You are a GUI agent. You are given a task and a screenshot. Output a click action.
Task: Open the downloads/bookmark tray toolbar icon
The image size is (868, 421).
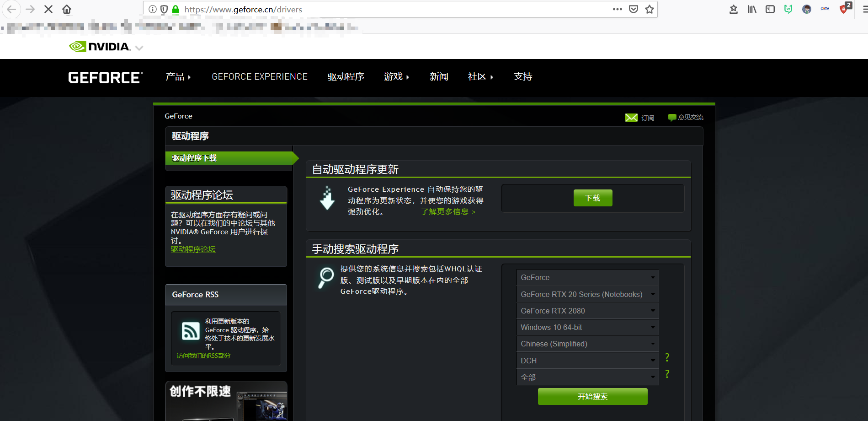734,9
